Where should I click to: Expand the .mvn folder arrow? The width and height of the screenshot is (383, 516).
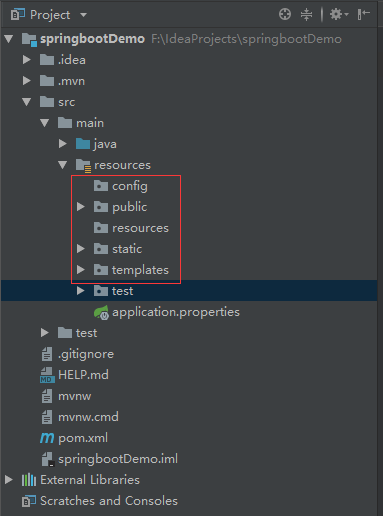tap(27, 81)
